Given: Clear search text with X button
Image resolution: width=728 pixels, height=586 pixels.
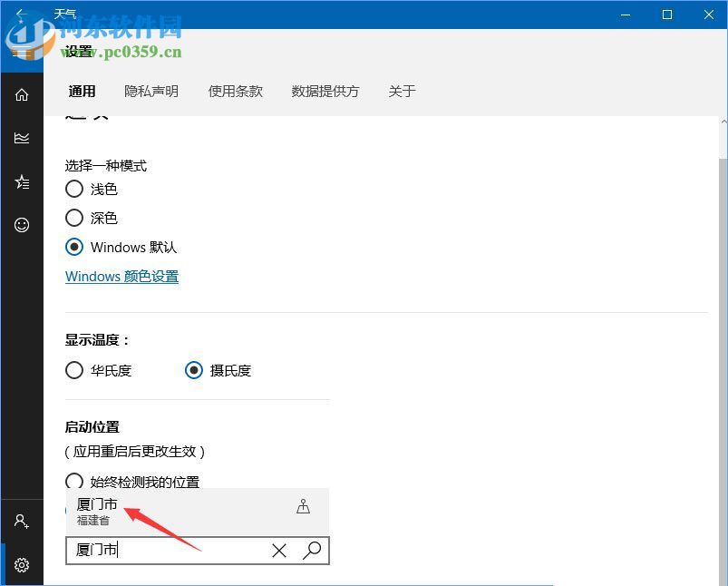Looking at the screenshot, I should [279, 551].
